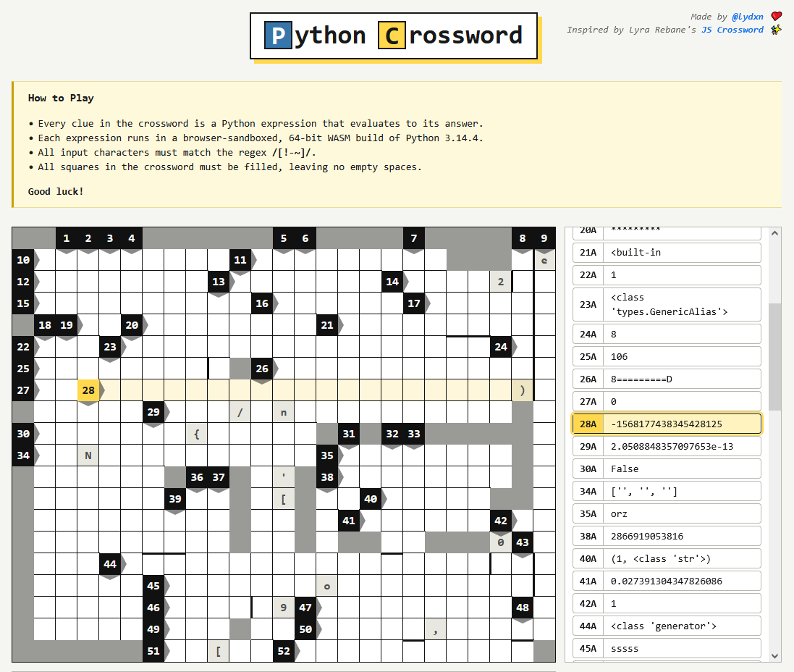Click the highlighted 28 marker in the grid
The width and height of the screenshot is (794, 672).
88,390
